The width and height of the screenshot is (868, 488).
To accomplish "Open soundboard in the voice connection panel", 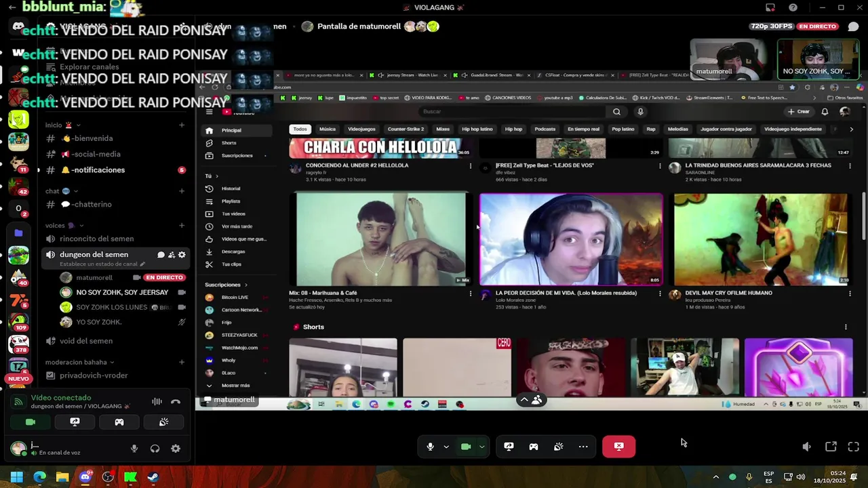I will [163, 422].
